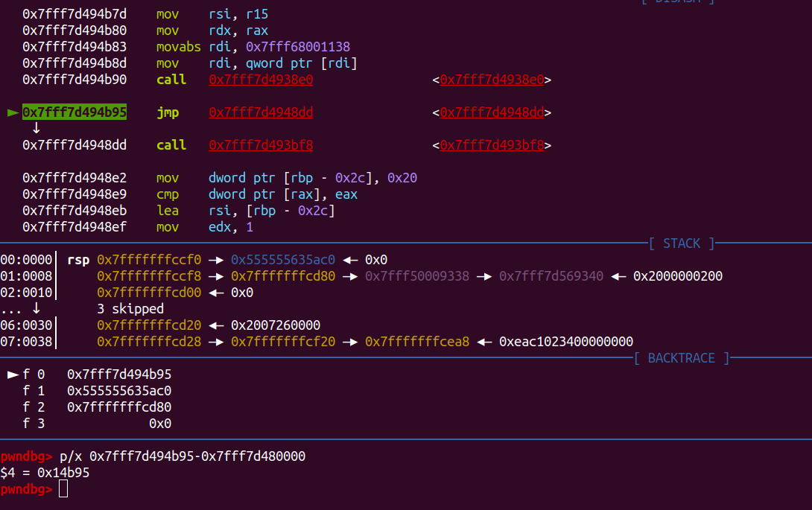This screenshot has width=812, height=510.
Task: Open the jmp operand link 0x7fff7d4948dd
Action: [x=261, y=112]
